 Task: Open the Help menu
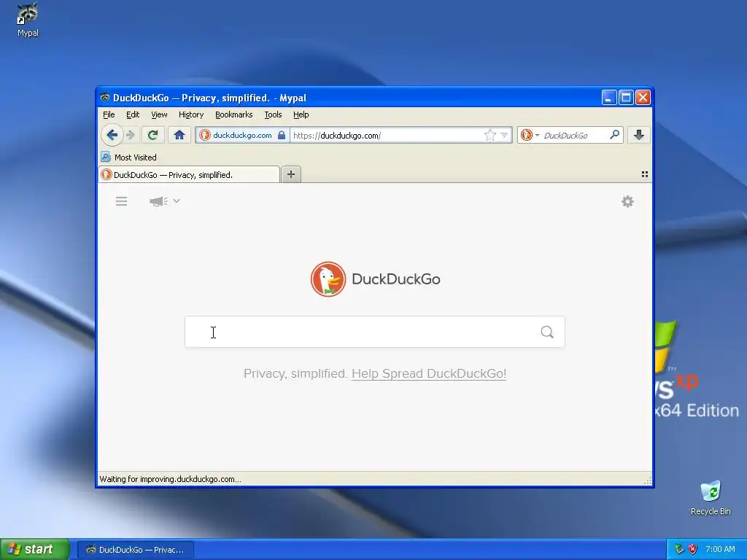301,114
